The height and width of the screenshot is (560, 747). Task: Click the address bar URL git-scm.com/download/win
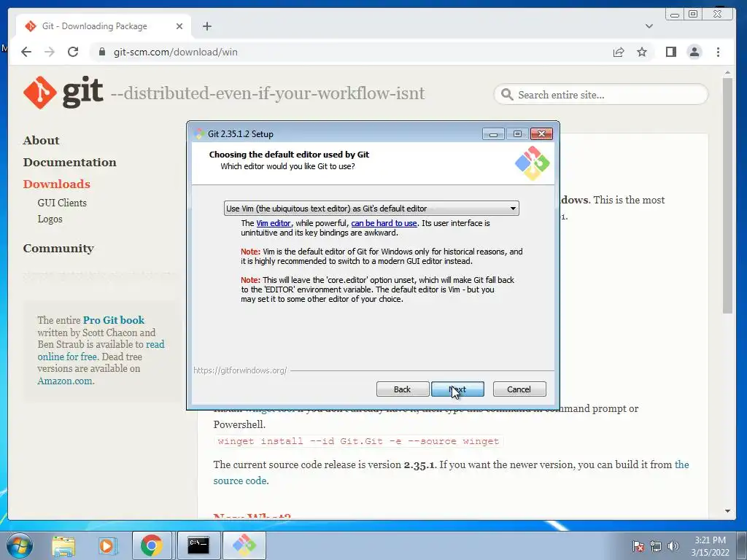[175, 52]
